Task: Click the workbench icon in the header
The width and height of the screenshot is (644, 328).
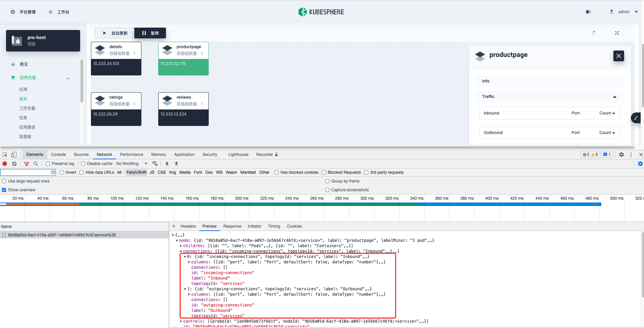Action: point(50,12)
